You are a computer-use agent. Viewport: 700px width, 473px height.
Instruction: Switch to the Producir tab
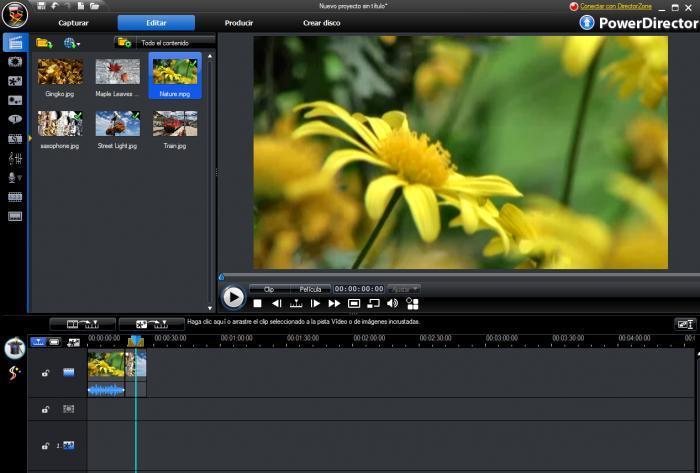pyautogui.click(x=238, y=22)
